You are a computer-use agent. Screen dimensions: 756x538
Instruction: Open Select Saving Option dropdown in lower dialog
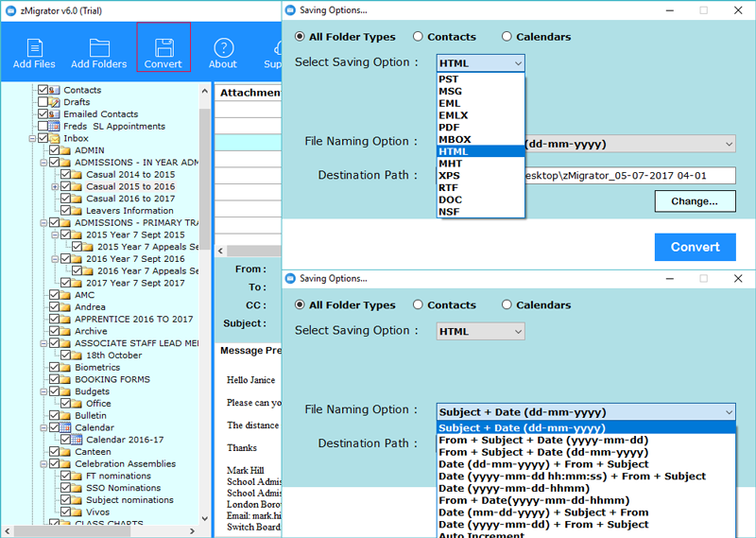pos(480,332)
